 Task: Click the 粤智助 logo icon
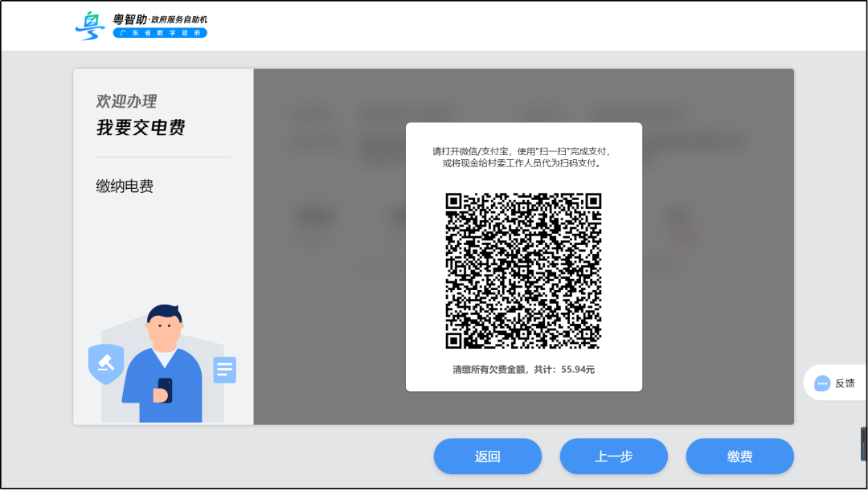click(90, 24)
